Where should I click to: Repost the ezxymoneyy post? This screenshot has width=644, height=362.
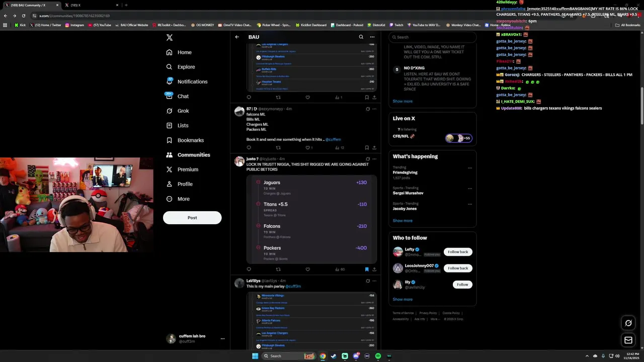coord(278,147)
